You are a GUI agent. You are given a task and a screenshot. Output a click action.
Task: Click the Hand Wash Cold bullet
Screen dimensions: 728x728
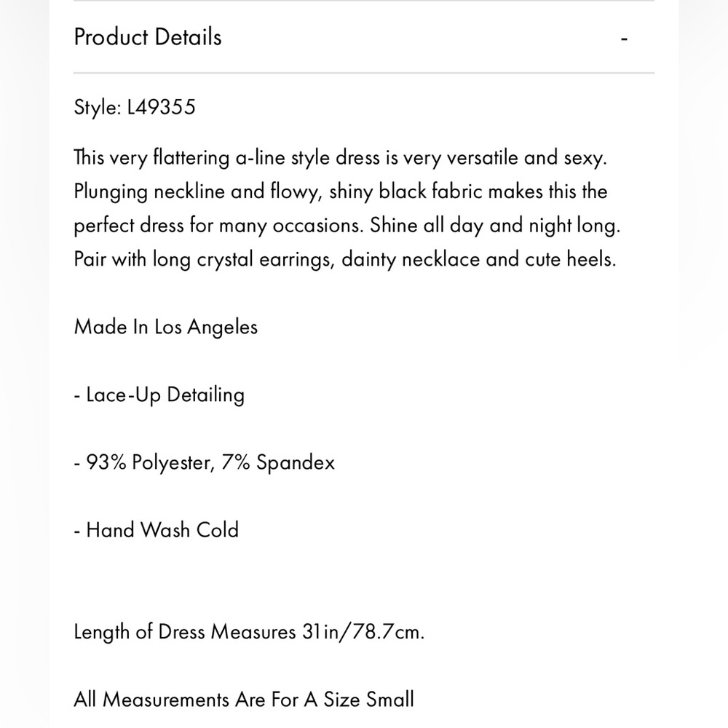157,530
